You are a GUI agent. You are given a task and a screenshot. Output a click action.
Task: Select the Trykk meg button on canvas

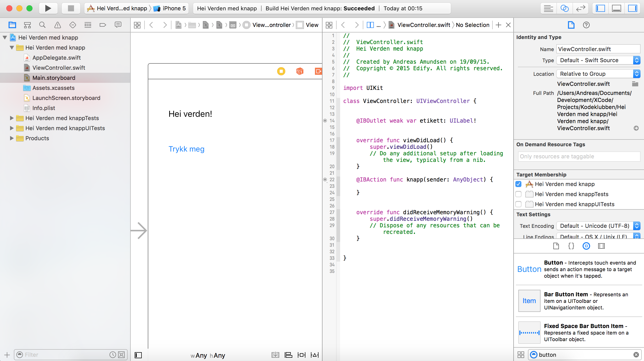[186, 149]
